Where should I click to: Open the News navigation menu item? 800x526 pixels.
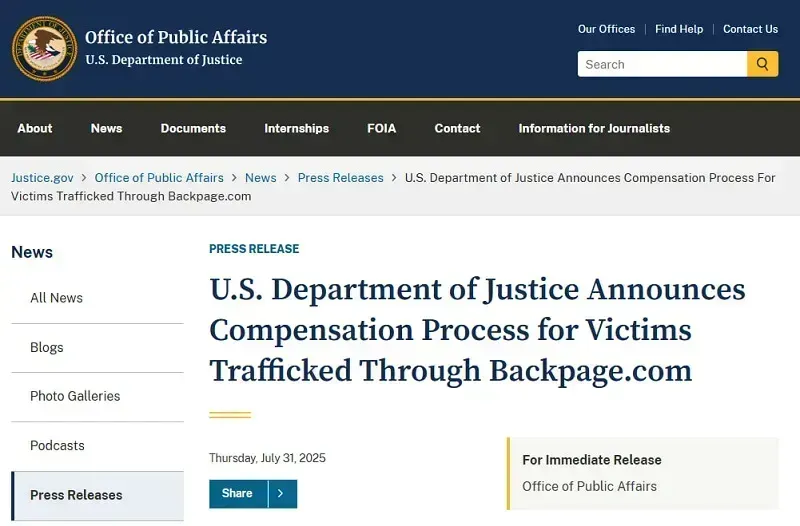click(x=107, y=128)
